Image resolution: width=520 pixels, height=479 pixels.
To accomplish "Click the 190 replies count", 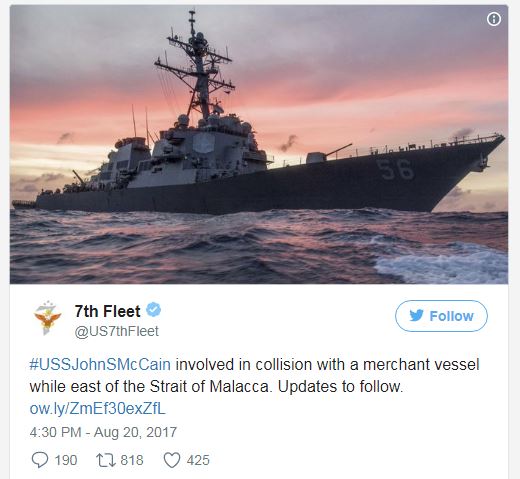I will pos(66,460).
